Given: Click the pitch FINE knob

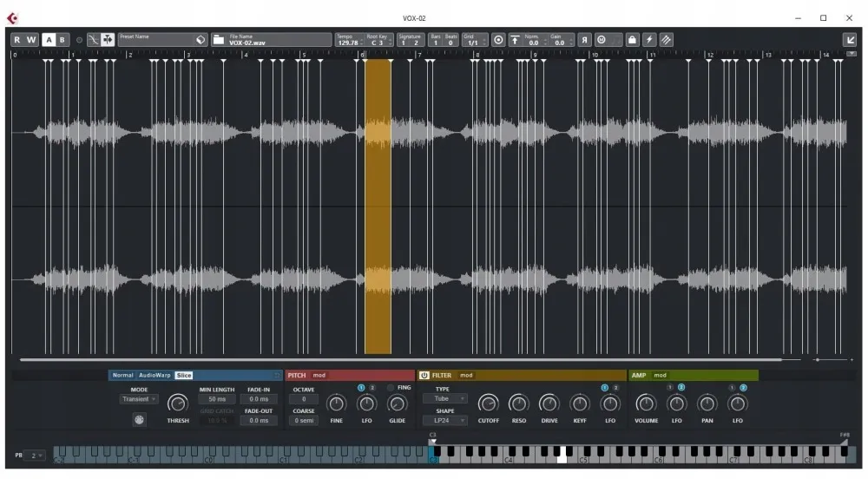Looking at the screenshot, I should 336,404.
